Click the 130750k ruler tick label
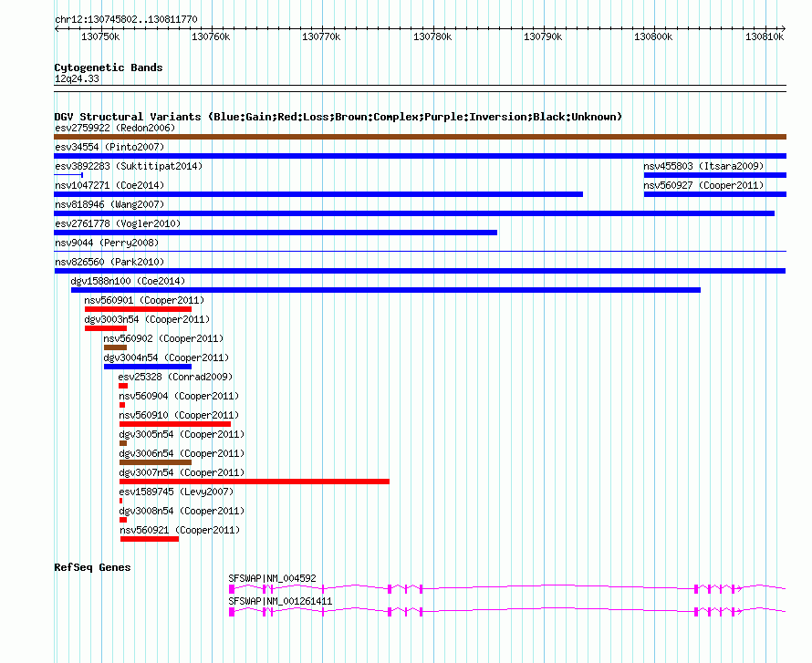812x663 pixels. point(100,36)
